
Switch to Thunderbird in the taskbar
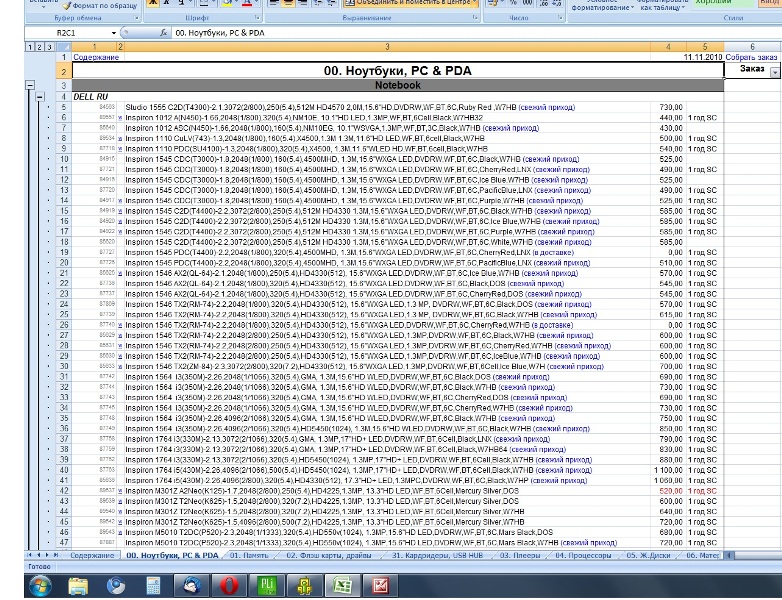192,586
